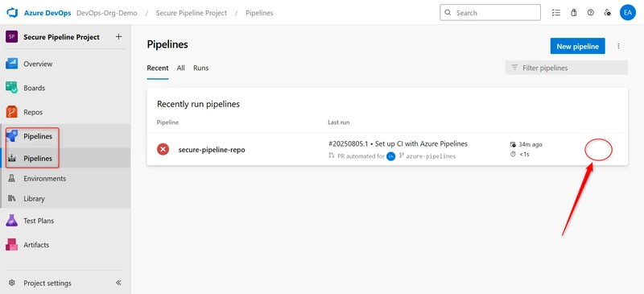Collapse the sidebar with double chevron
Viewport: 644px width, 294px height.
(x=118, y=283)
